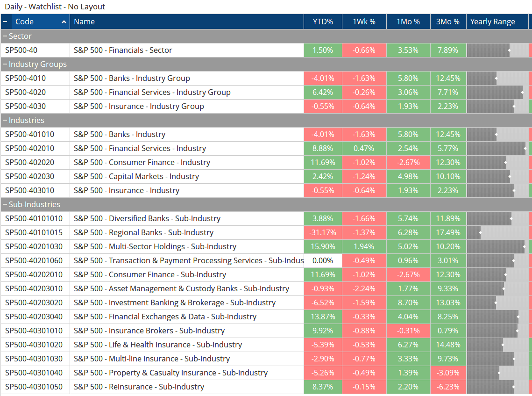Collapse the Industry Groups section

5,64
